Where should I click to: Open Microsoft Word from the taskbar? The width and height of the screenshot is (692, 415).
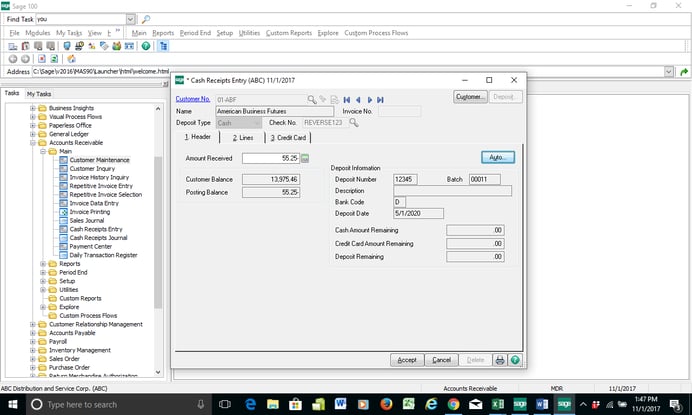pos(340,404)
